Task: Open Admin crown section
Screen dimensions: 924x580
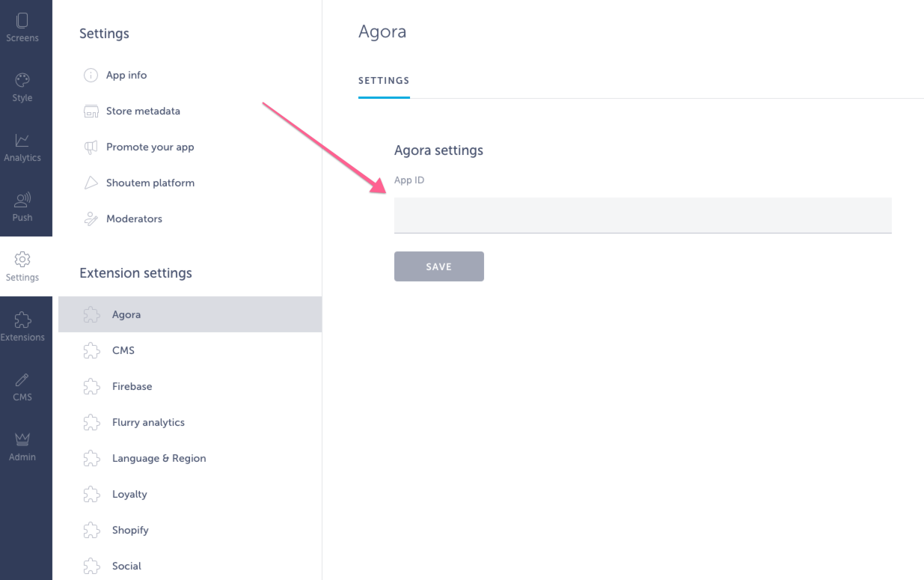Action: (x=22, y=447)
